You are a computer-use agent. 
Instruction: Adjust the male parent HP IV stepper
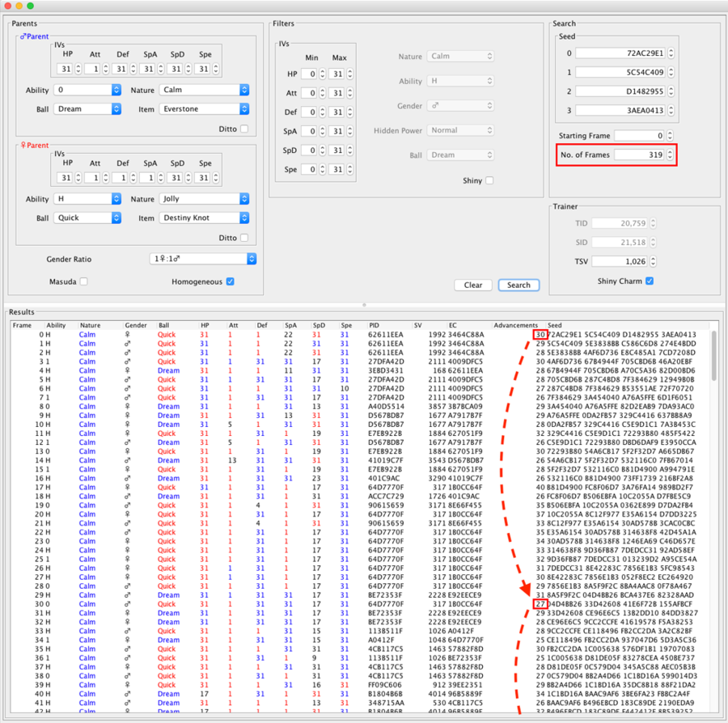tap(78, 69)
